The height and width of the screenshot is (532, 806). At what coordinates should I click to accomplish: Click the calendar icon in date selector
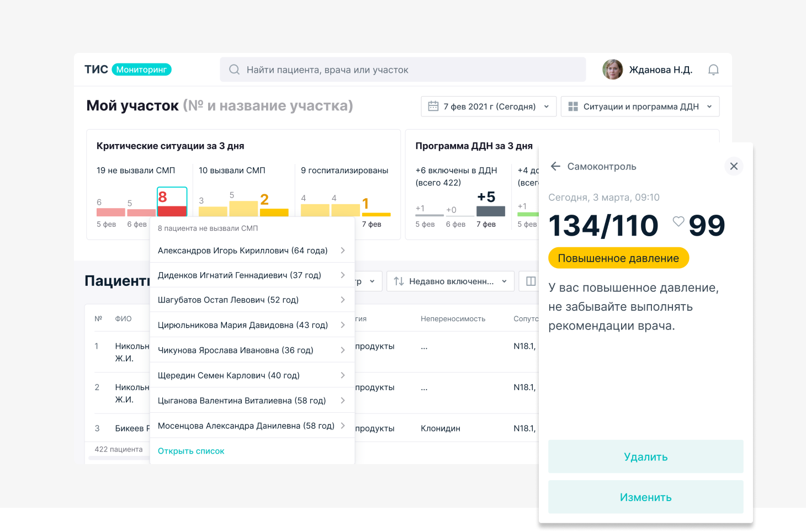pyautogui.click(x=433, y=107)
